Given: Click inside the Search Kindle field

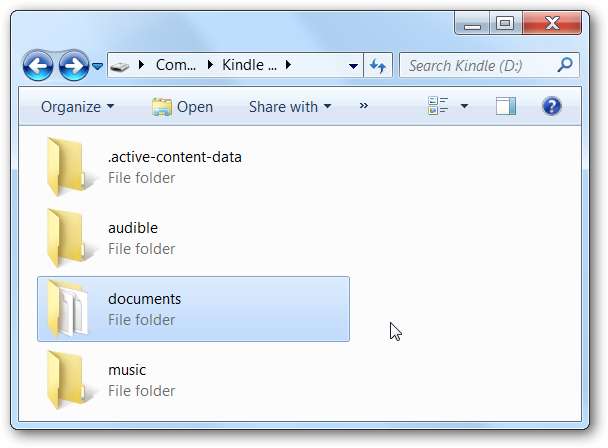Looking at the screenshot, I should (x=480, y=66).
